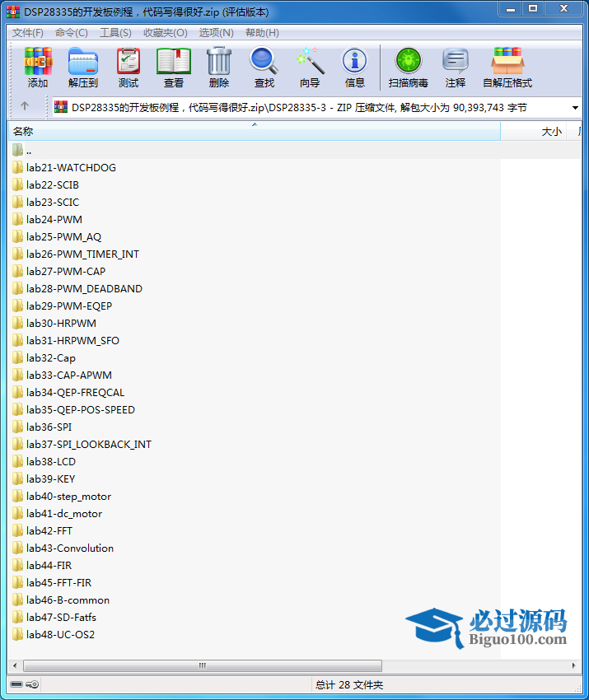
Task: Click the Find (查找) magnifier icon
Action: click(264, 67)
